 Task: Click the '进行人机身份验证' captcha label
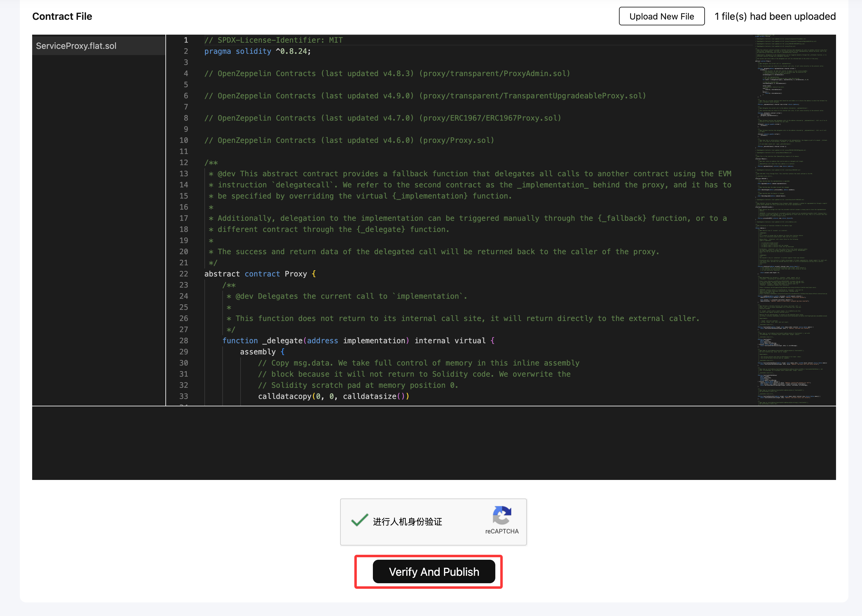pyautogui.click(x=407, y=522)
